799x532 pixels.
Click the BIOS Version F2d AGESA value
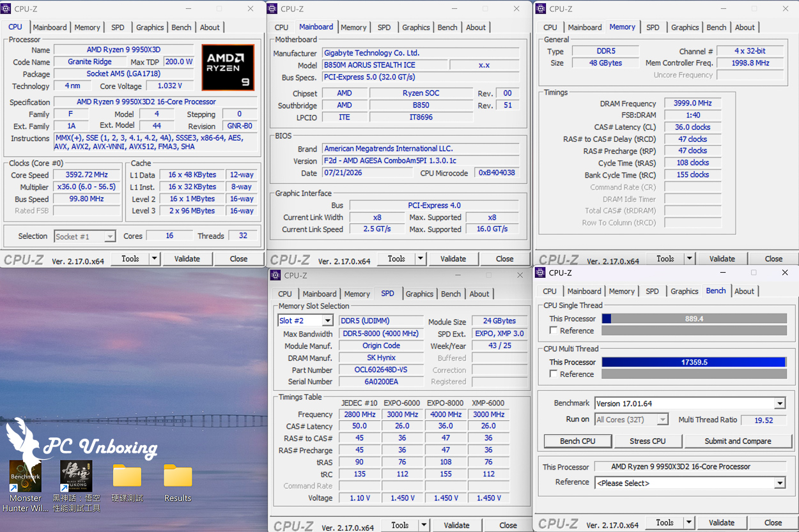(x=421, y=161)
